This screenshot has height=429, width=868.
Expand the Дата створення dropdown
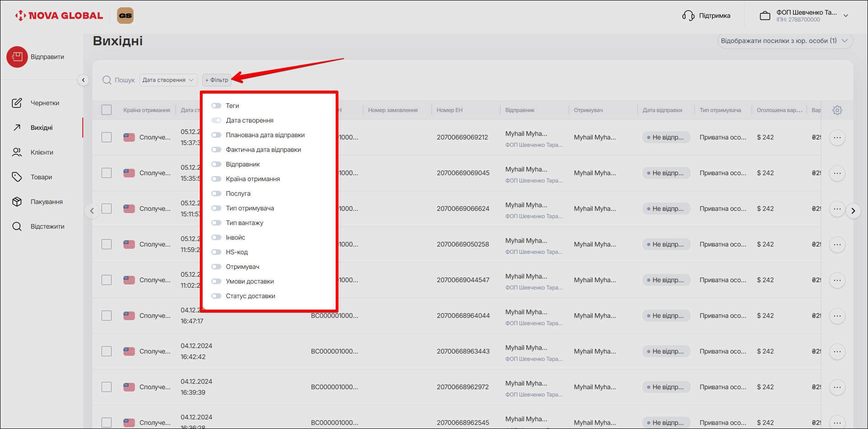pos(168,80)
